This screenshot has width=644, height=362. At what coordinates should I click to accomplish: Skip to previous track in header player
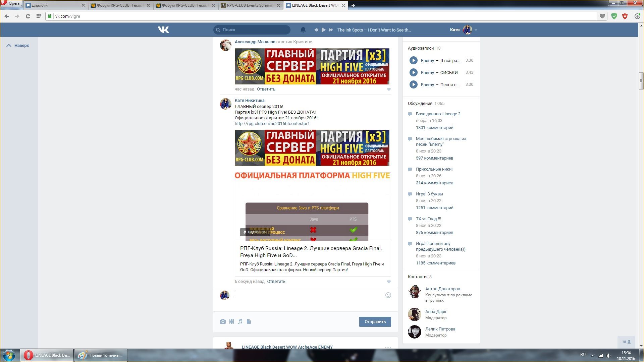316,30
